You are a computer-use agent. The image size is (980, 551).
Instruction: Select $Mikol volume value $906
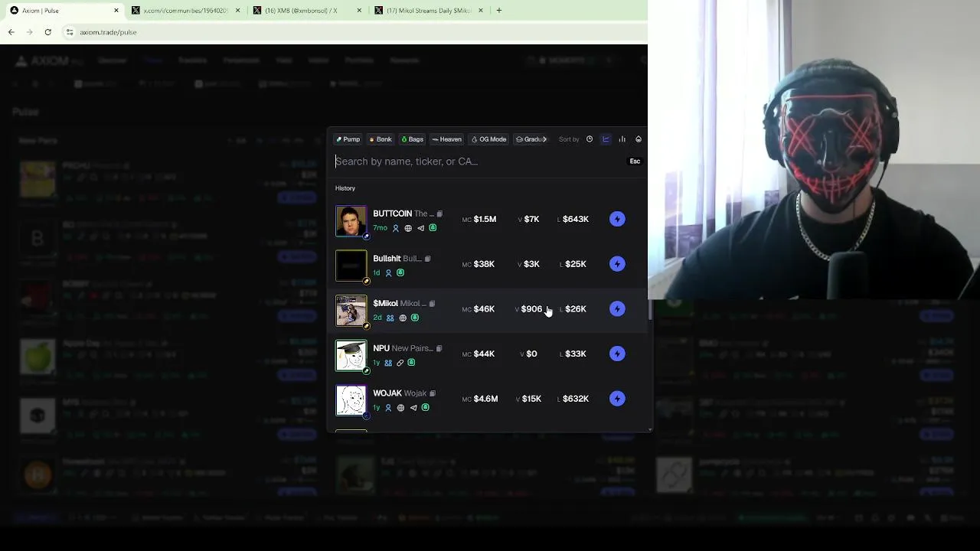click(x=531, y=309)
